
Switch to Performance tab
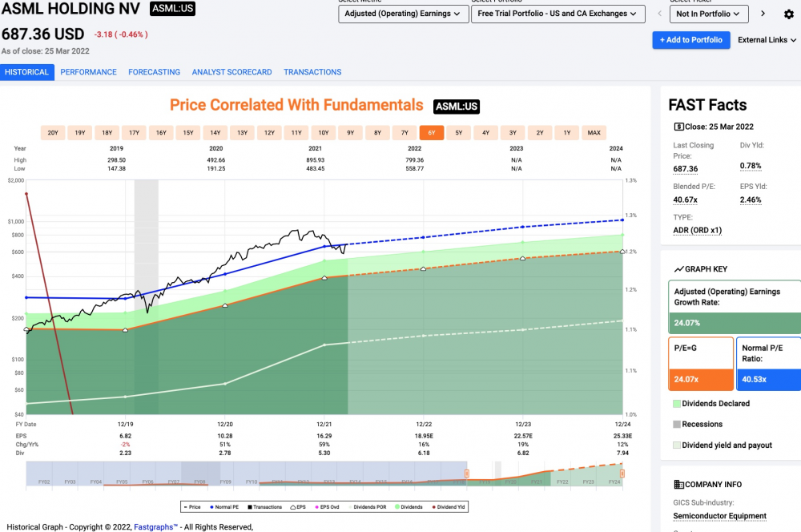[88, 72]
